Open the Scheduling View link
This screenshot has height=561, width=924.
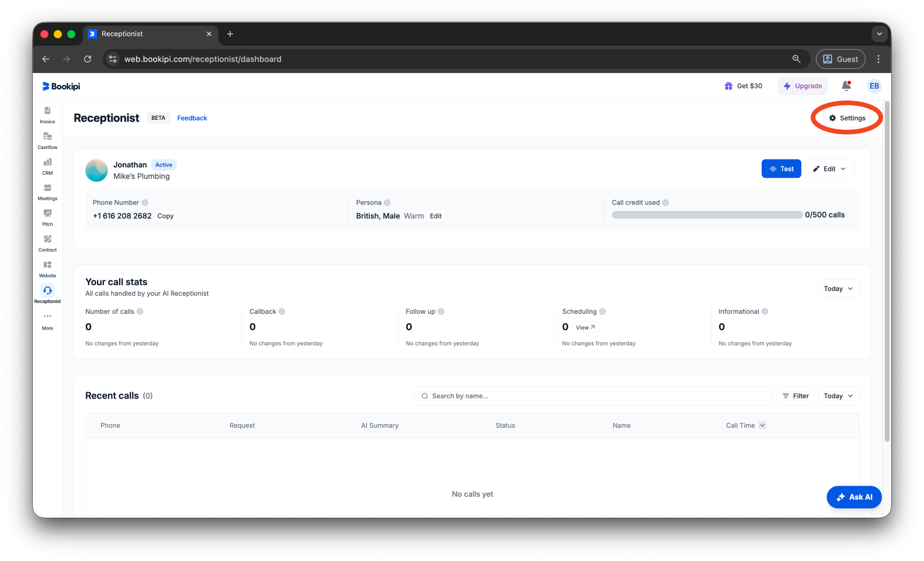(585, 327)
